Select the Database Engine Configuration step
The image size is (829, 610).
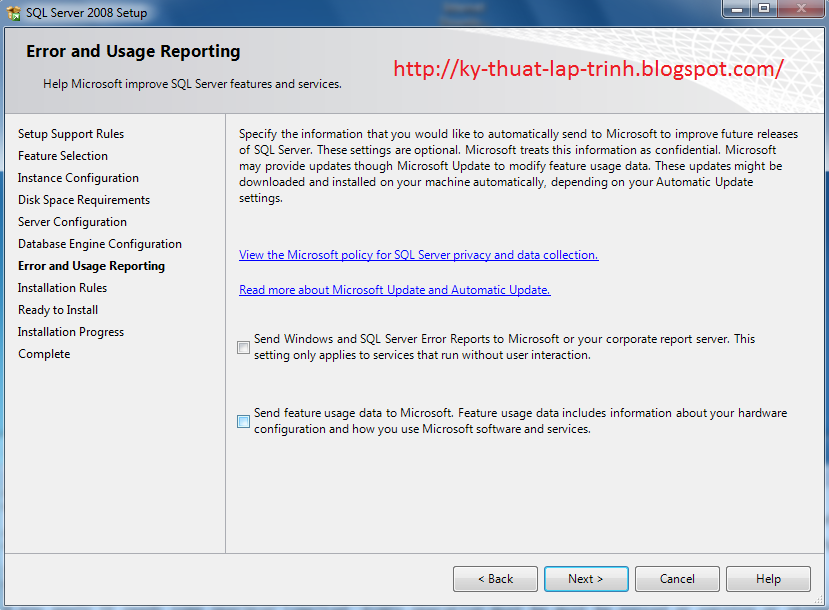99,244
